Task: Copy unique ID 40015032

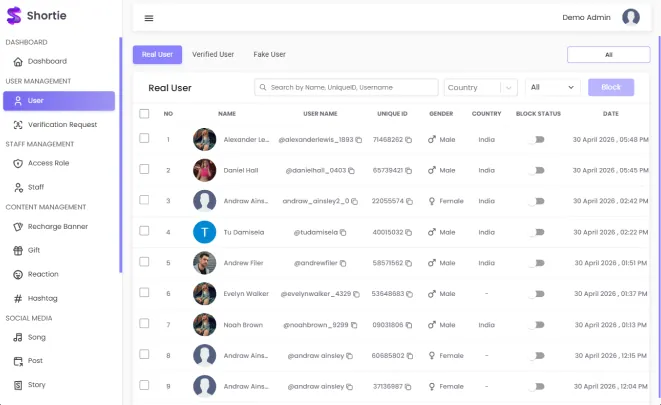Action: pyautogui.click(x=408, y=233)
